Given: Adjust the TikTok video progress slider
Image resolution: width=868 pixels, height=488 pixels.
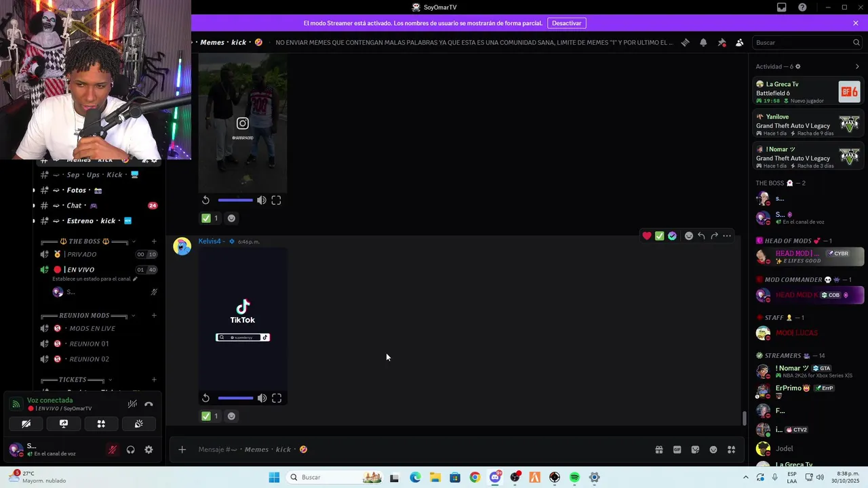Looking at the screenshot, I should tap(235, 398).
